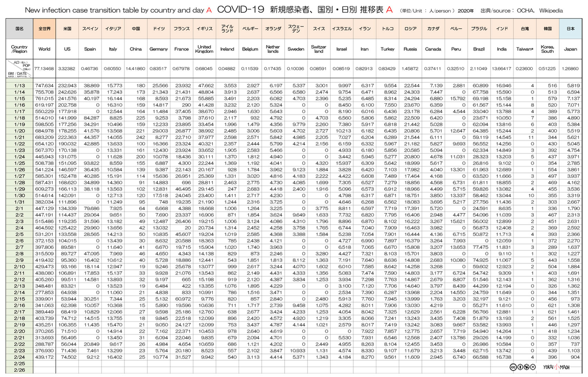This screenshot has height=377, width=588.
Task: Click the Creative Commons CC license icon
Action: 512,367
